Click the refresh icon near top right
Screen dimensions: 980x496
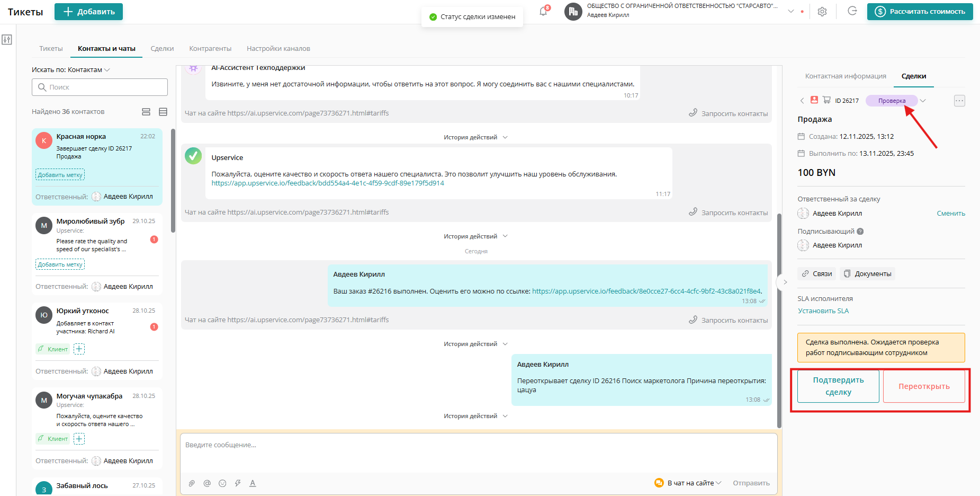[x=852, y=11]
